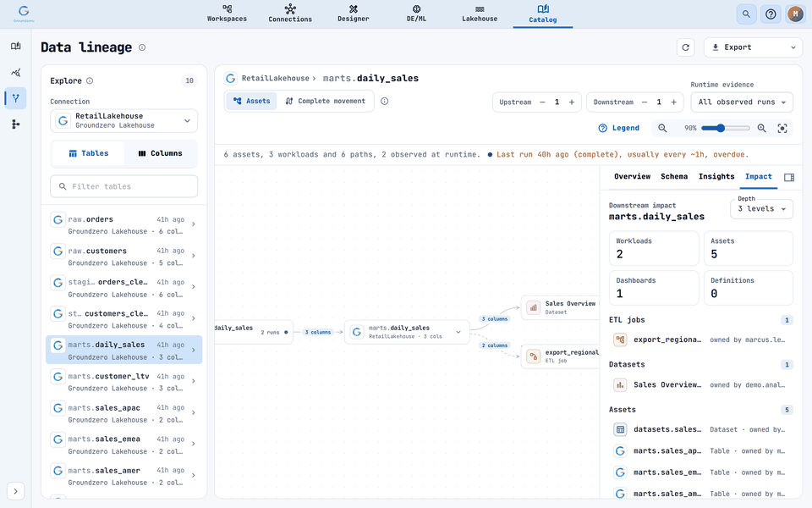Expand marts.sales_apac row chevron

(x=194, y=412)
